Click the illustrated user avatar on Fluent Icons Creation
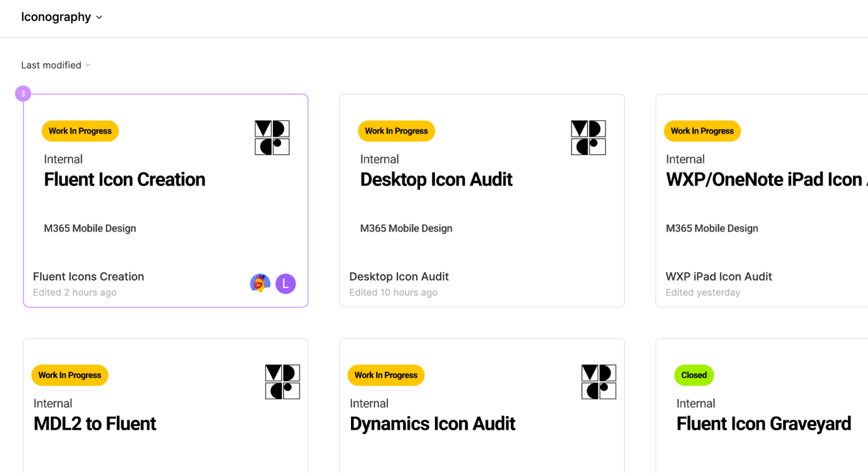 260,283
